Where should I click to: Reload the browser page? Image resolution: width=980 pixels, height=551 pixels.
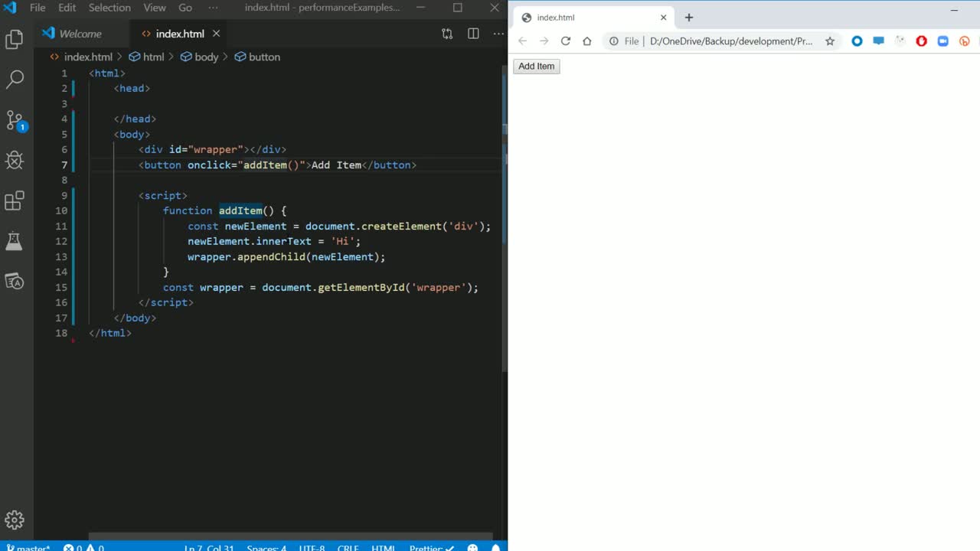(x=565, y=41)
